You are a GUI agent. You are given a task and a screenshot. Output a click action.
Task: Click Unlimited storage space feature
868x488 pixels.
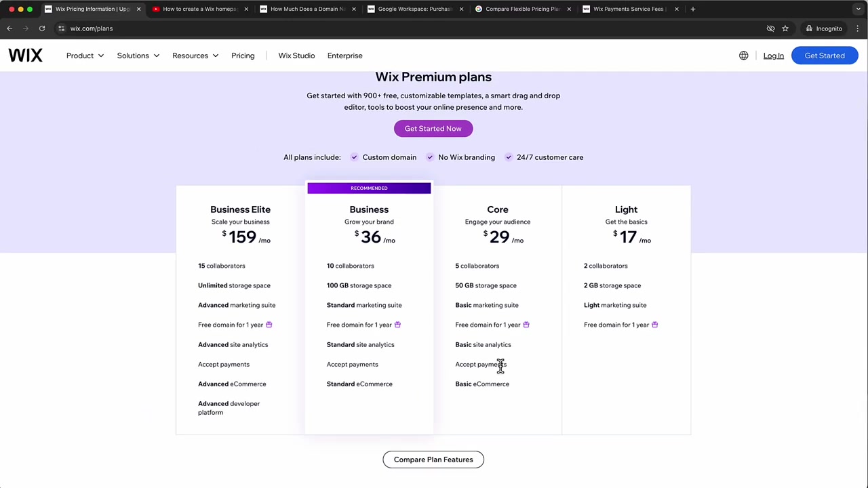coord(234,285)
